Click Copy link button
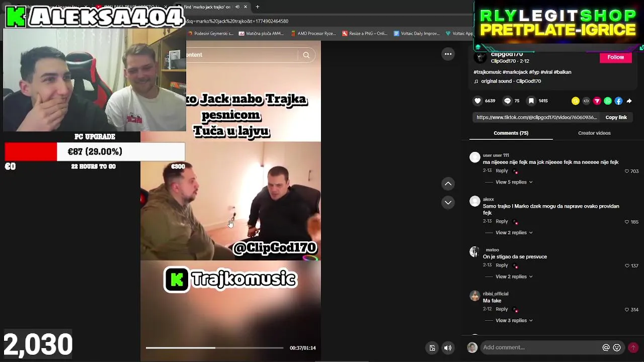The width and height of the screenshot is (644, 362). click(x=616, y=118)
